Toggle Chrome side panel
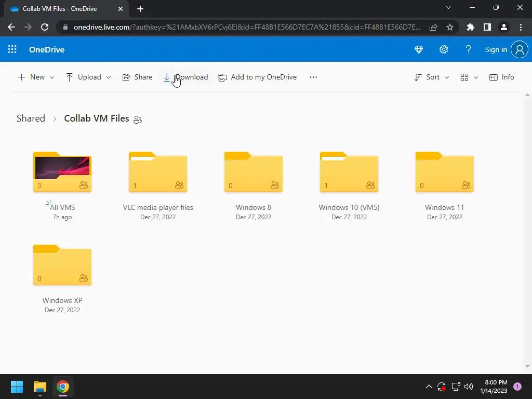 point(487,27)
